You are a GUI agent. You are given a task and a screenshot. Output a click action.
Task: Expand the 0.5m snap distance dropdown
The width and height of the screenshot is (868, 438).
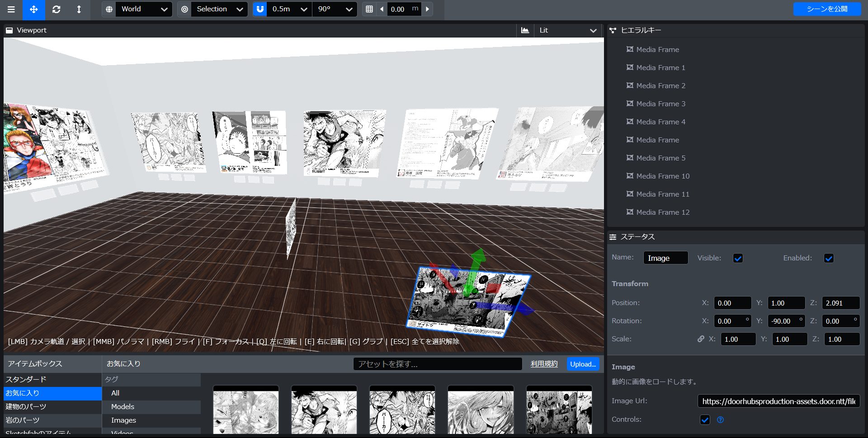(x=289, y=9)
